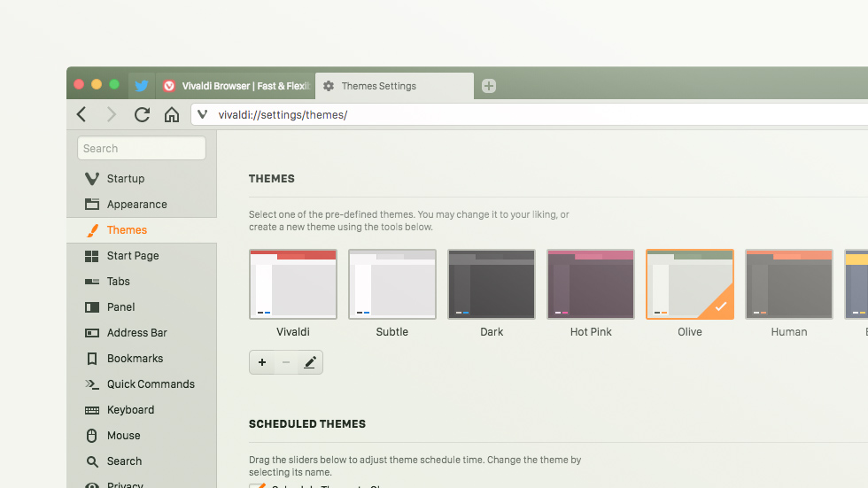
Task: Focus the settings Search box
Action: 141,148
